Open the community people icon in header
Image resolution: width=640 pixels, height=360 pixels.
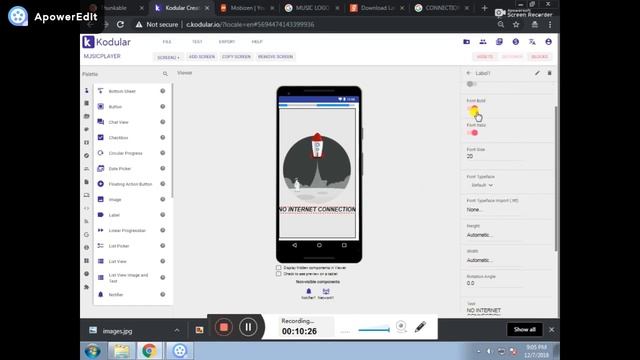[x=483, y=42]
